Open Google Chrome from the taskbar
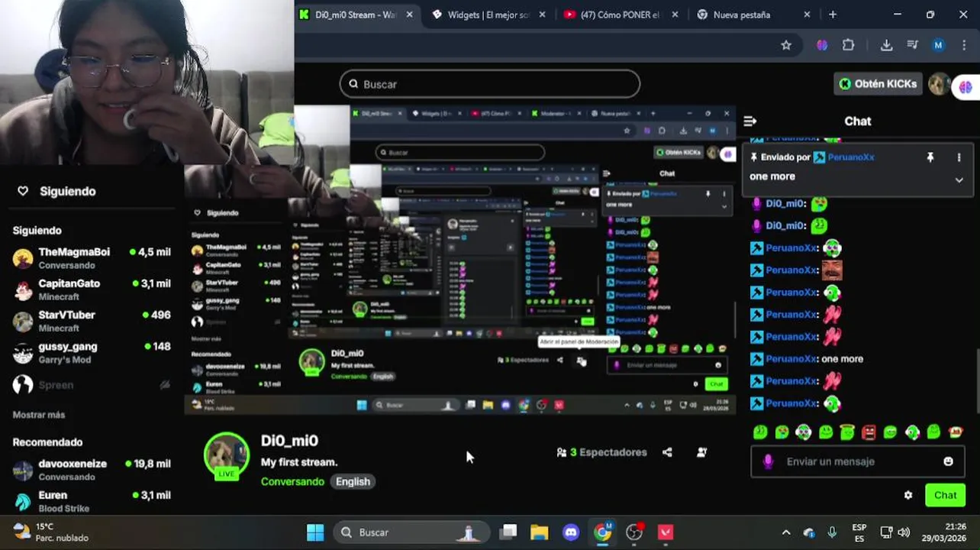980x550 pixels. [603, 532]
